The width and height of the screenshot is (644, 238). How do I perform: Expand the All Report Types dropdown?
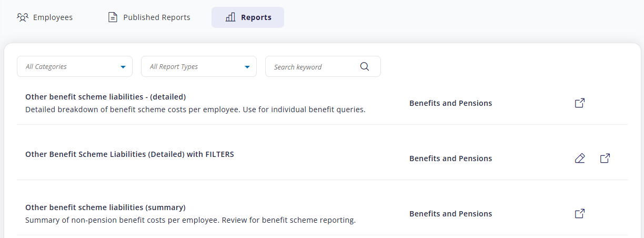(x=198, y=66)
